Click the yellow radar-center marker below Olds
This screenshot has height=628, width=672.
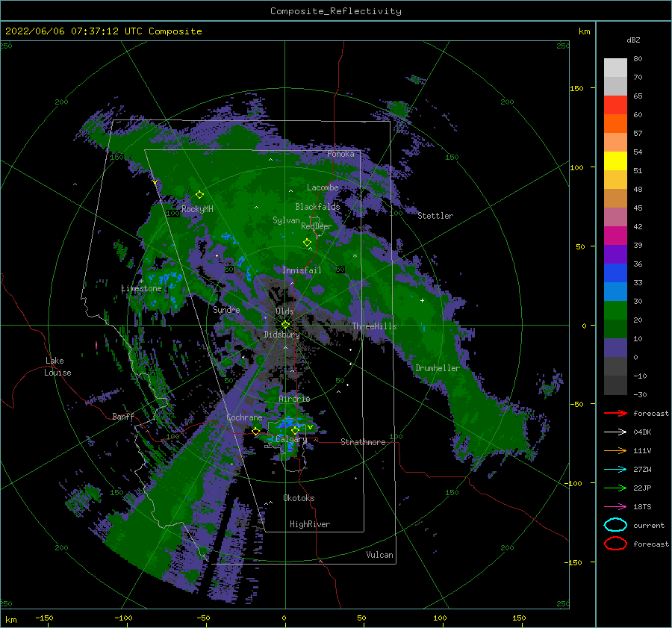pyautogui.click(x=285, y=325)
